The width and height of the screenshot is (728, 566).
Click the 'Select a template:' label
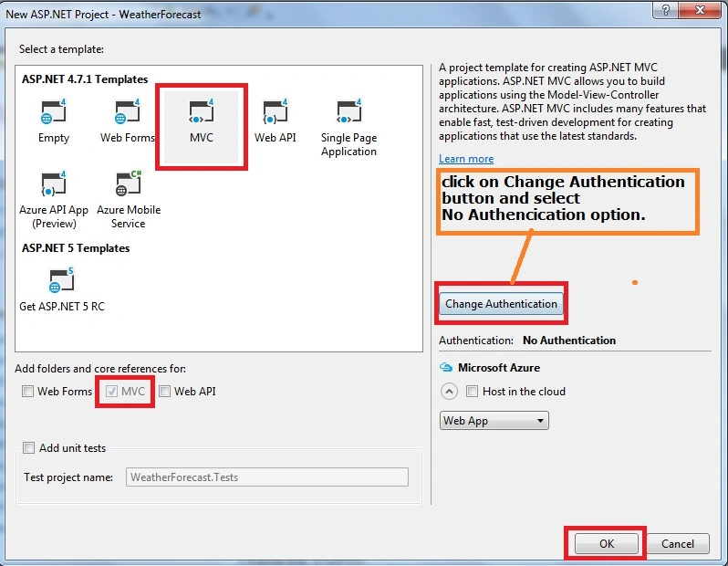coord(61,49)
